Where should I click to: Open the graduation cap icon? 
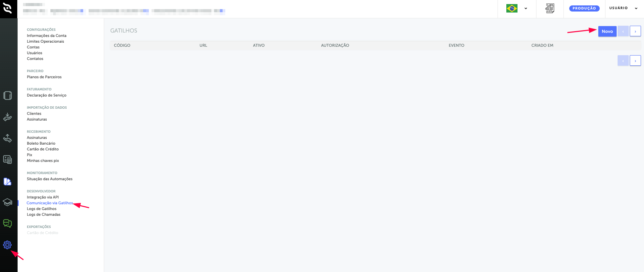click(x=7, y=202)
